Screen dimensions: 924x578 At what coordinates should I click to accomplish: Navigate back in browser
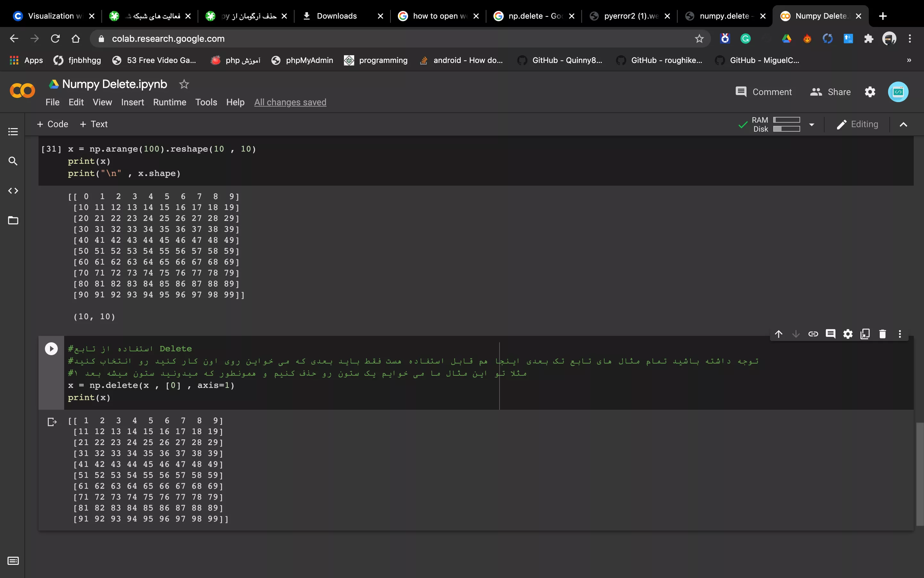(x=14, y=39)
